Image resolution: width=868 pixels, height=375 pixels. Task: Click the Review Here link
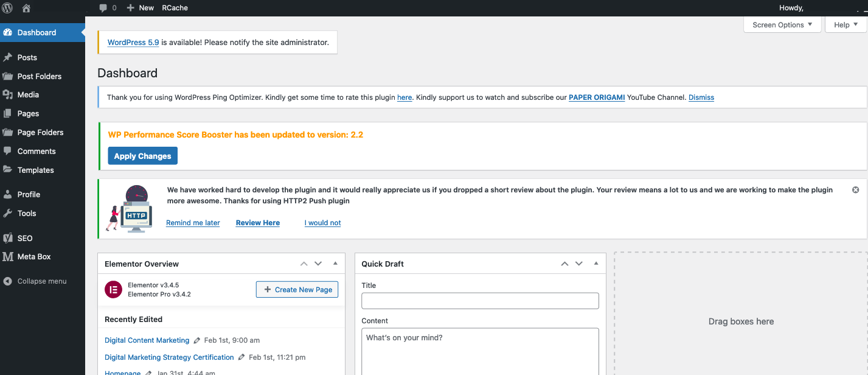point(258,223)
